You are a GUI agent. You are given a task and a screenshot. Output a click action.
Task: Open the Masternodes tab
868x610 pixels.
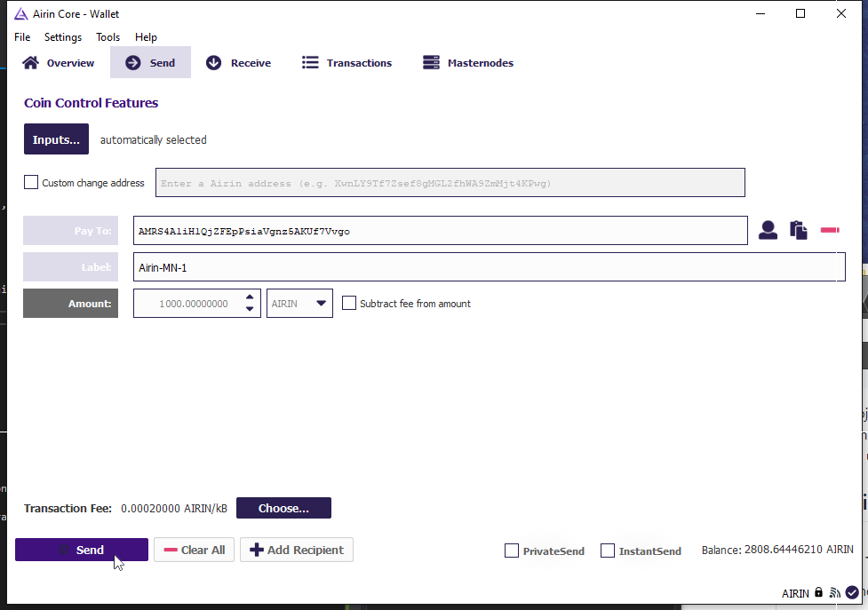coord(468,62)
